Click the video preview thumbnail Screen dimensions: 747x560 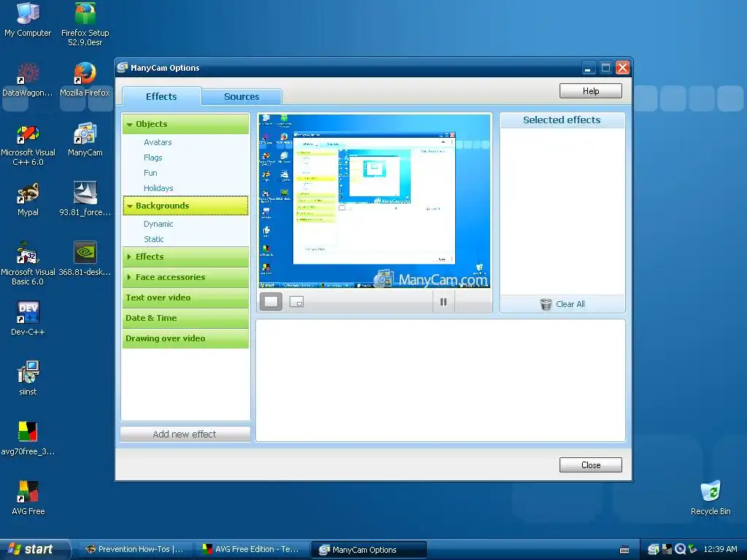[374, 201]
